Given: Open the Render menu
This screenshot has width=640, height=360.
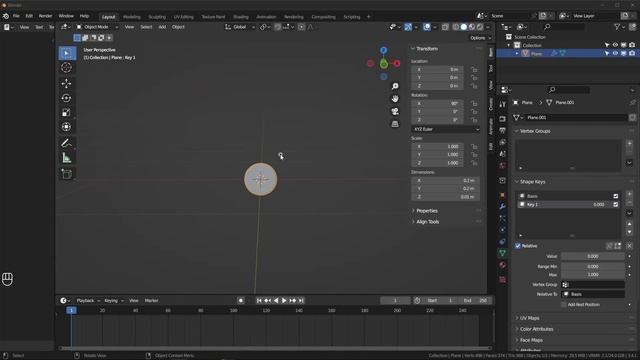Looking at the screenshot, I should coord(45,16).
